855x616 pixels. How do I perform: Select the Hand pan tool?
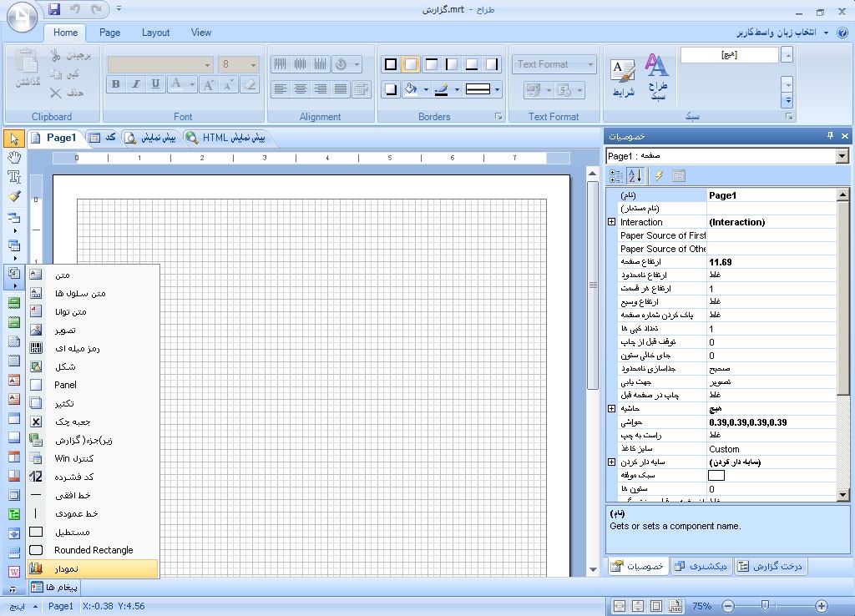point(14,158)
